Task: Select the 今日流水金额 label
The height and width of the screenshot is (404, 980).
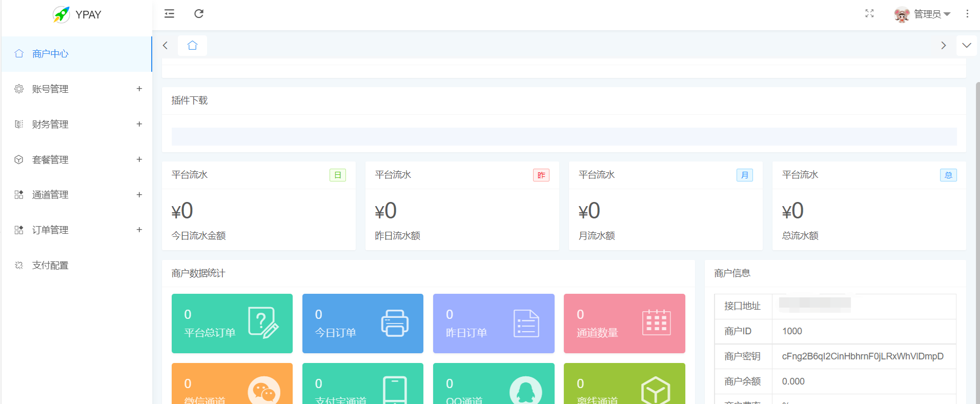Action: tap(199, 236)
